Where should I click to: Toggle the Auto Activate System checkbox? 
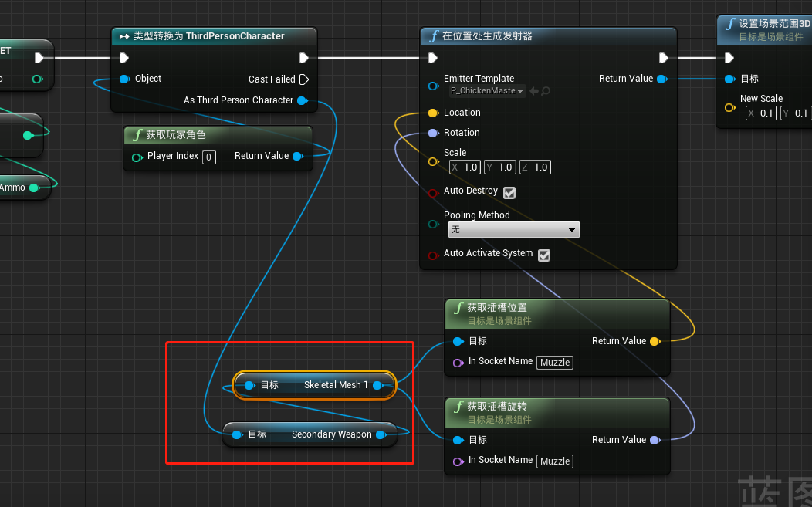coord(544,255)
